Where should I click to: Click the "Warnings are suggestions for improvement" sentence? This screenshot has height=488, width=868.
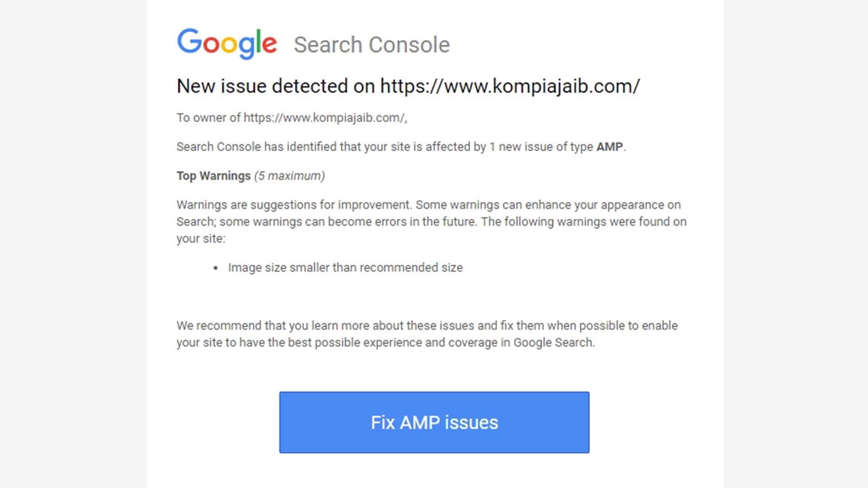point(294,205)
